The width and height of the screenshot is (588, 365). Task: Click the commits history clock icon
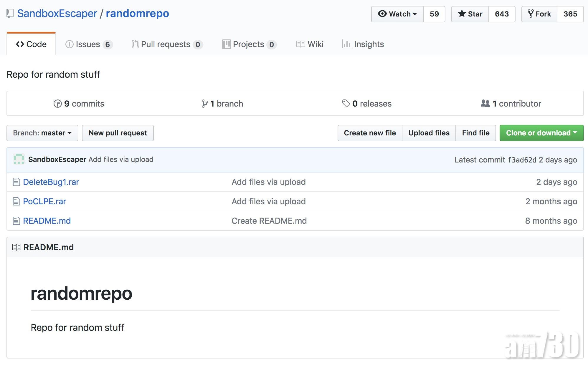coord(57,104)
